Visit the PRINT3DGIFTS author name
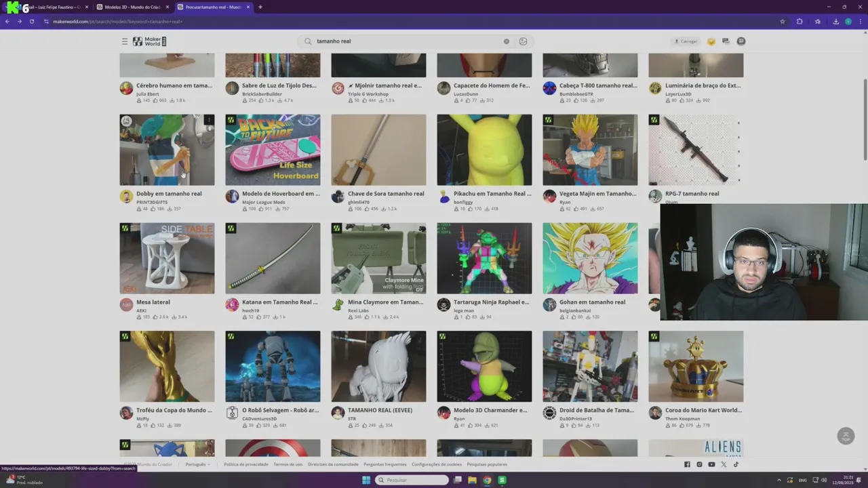Viewport: 868px width, 488px height. coord(152,202)
